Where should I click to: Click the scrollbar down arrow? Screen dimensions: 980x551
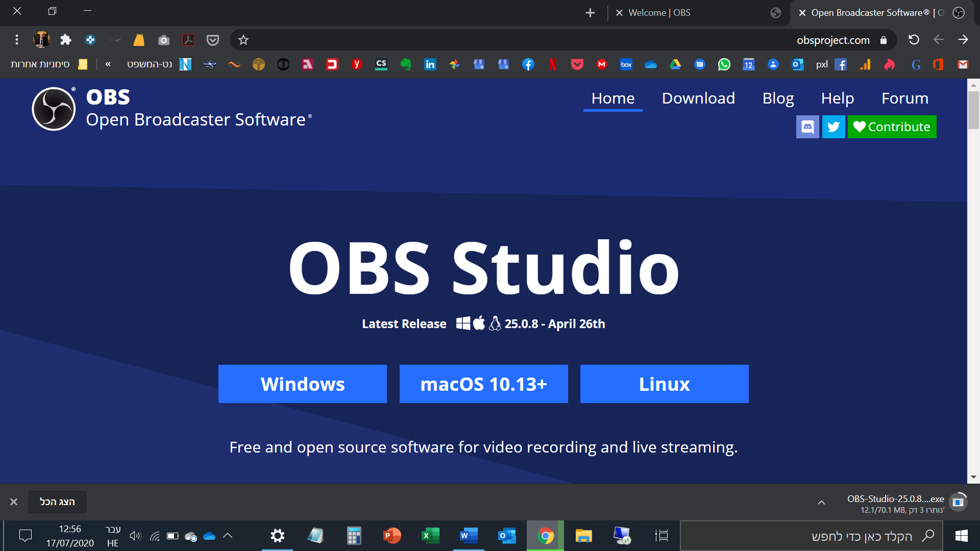point(973,477)
